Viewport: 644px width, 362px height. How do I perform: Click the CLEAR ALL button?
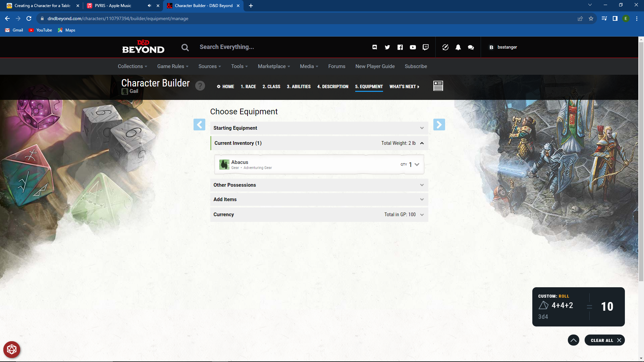pyautogui.click(x=604, y=340)
